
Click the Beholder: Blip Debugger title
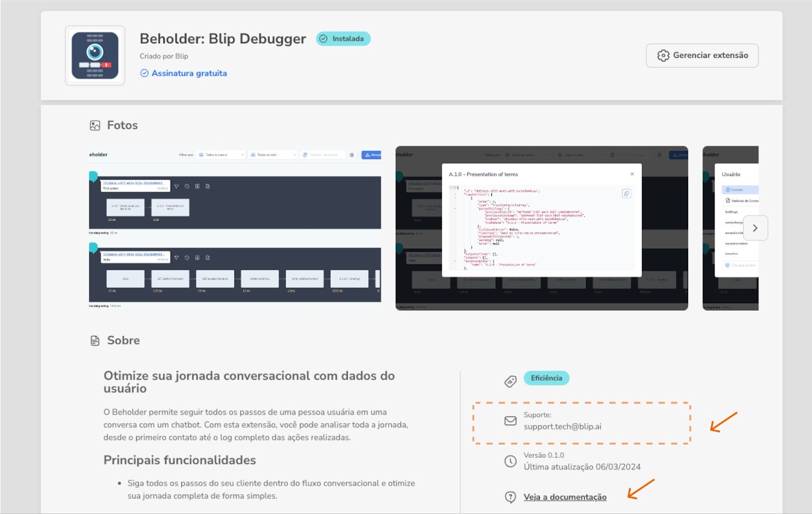point(223,39)
